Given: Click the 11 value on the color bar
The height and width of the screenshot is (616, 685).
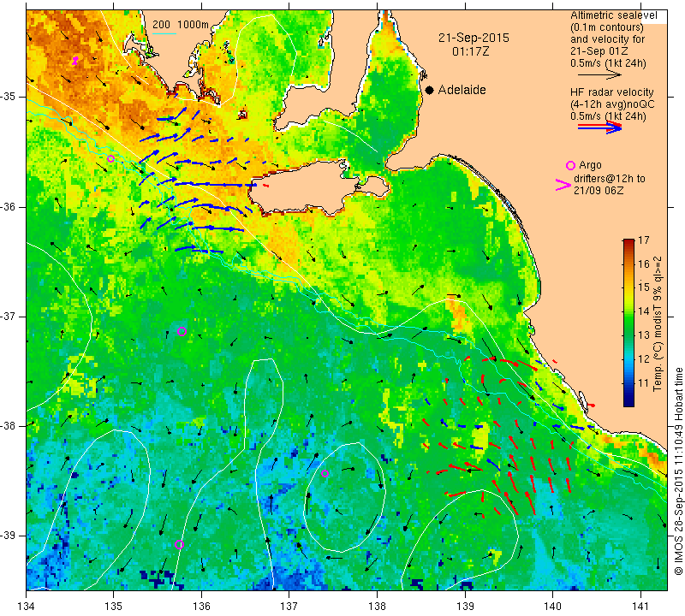Looking at the screenshot, I should coord(644,383).
